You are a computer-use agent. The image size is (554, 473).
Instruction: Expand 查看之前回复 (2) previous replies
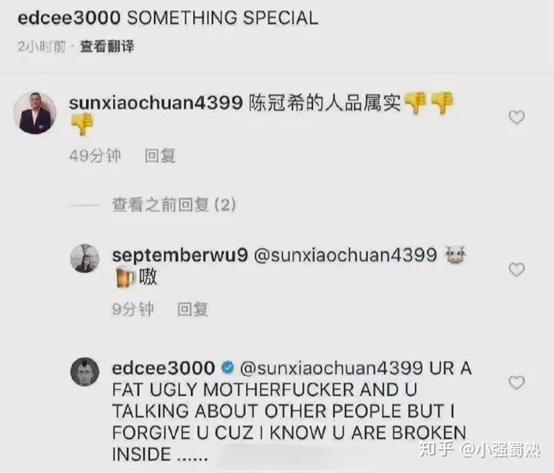(174, 205)
